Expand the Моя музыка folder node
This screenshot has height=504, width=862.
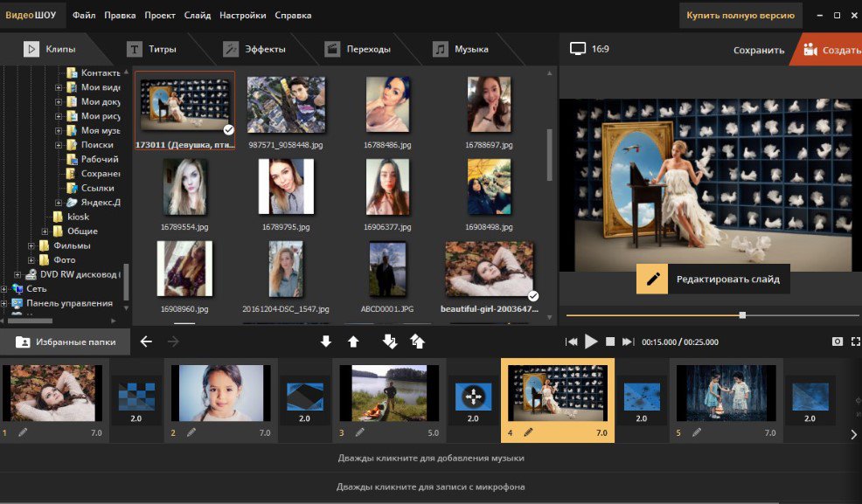click(59, 131)
